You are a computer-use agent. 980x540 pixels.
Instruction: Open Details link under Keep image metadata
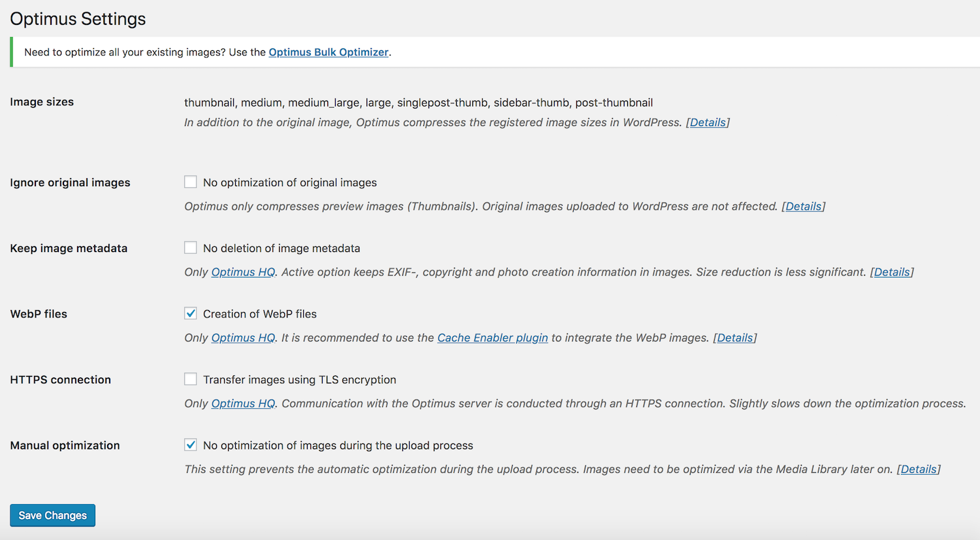click(x=892, y=272)
